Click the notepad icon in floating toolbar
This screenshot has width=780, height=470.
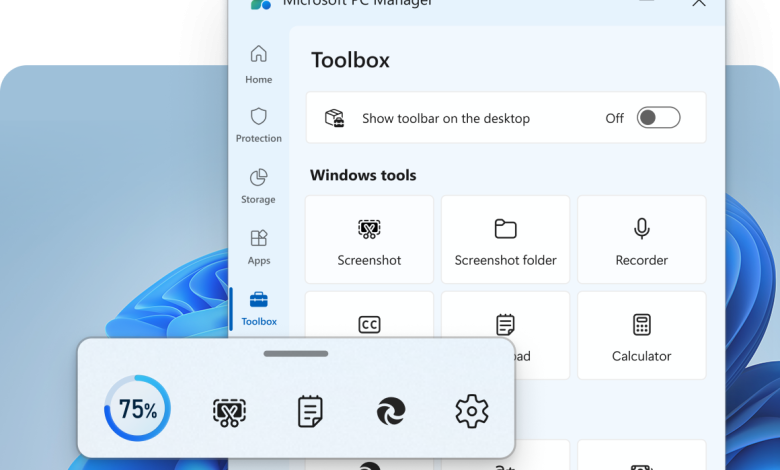310,411
